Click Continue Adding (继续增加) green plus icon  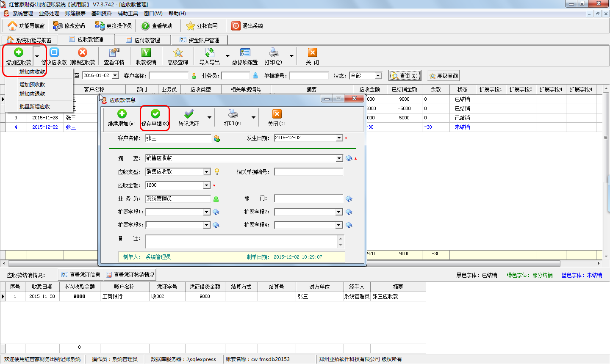click(122, 114)
